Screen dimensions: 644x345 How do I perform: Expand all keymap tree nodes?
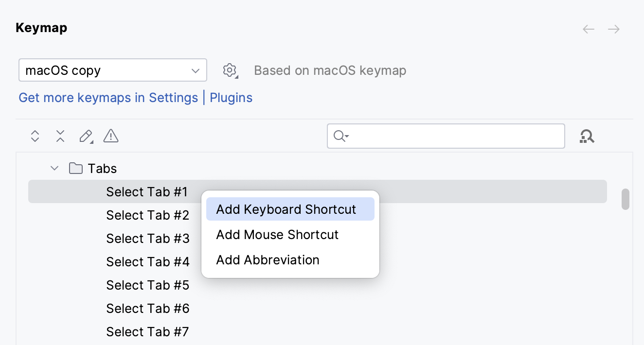35,136
